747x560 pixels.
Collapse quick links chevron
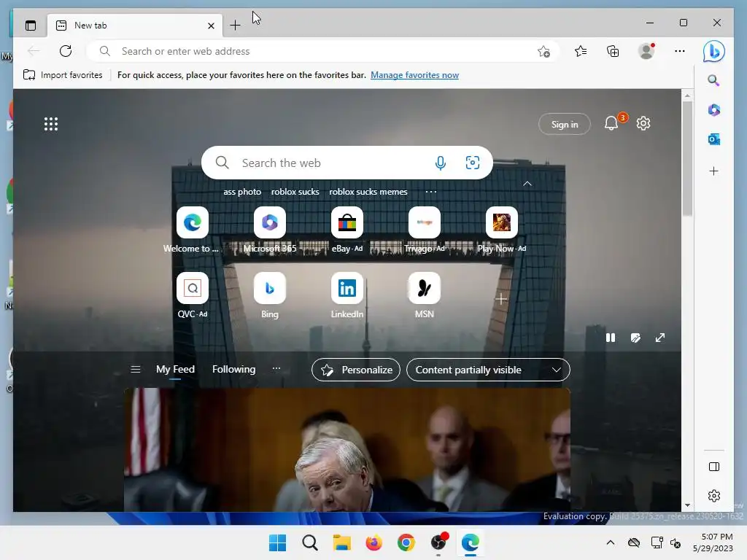[527, 184]
